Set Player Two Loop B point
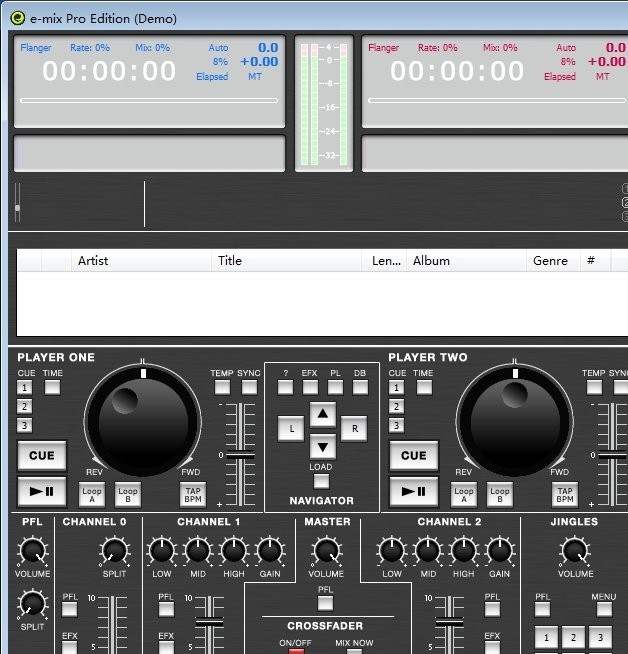The width and height of the screenshot is (628, 654). tap(500, 495)
